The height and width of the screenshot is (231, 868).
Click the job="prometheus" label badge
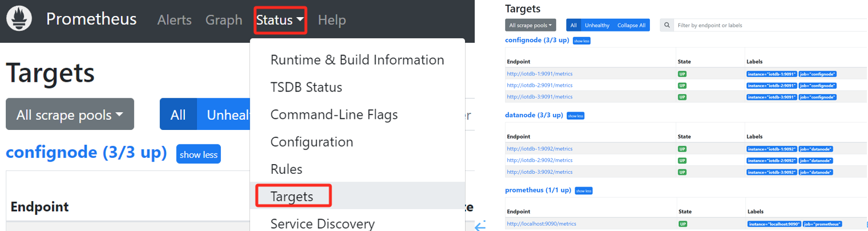coord(822,224)
